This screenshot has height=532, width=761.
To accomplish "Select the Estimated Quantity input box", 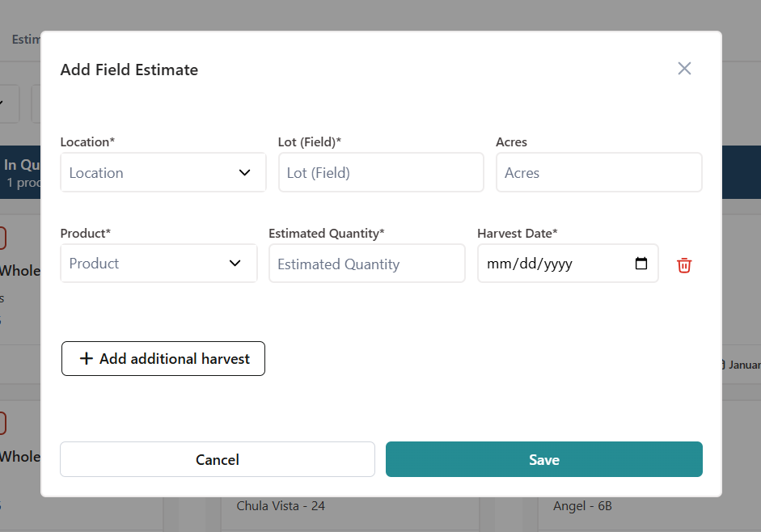I will (x=366, y=264).
